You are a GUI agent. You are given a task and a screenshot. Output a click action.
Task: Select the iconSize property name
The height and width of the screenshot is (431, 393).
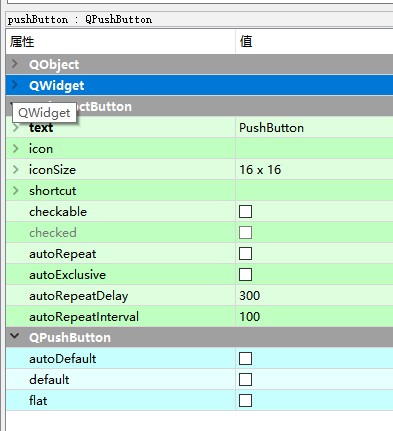[x=52, y=170]
